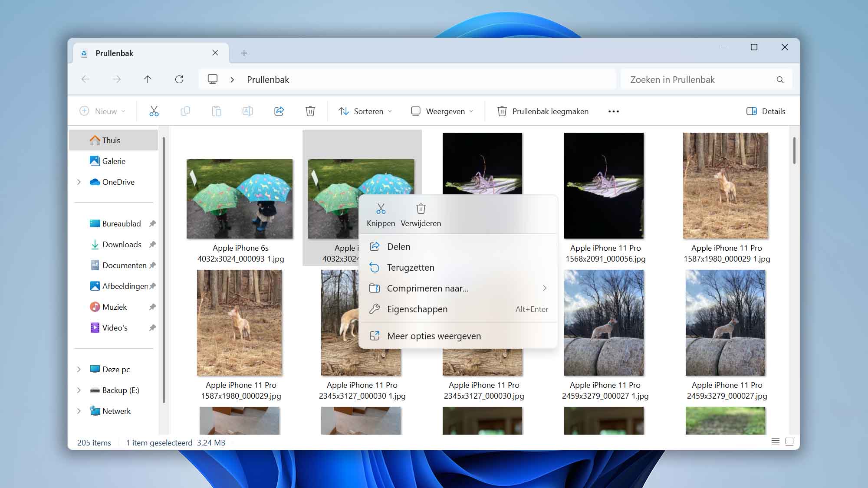Image resolution: width=868 pixels, height=488 pixels.
Task: Open Thuis in the sidebar
Action: click(114, 141)
